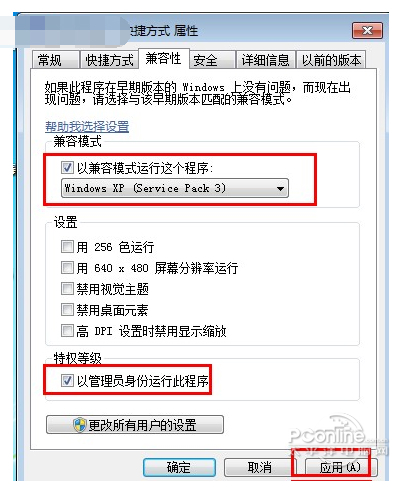Confirm with the 确定 button
Image resolution: width=408 pixels, height=487 pixels.
[179, 467]
